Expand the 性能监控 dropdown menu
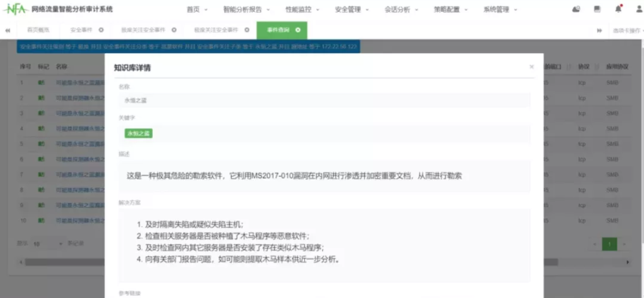This screenshot has height=298, width=644. coord(302,10)
